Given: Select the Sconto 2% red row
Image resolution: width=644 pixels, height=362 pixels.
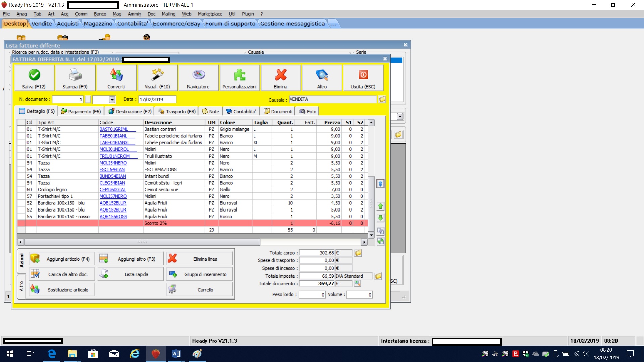Looking at the screenshot, I should pos(193,223).
